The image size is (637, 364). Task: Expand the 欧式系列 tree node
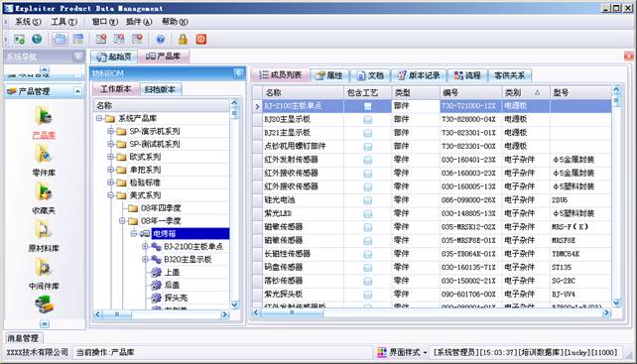point(110,157)
